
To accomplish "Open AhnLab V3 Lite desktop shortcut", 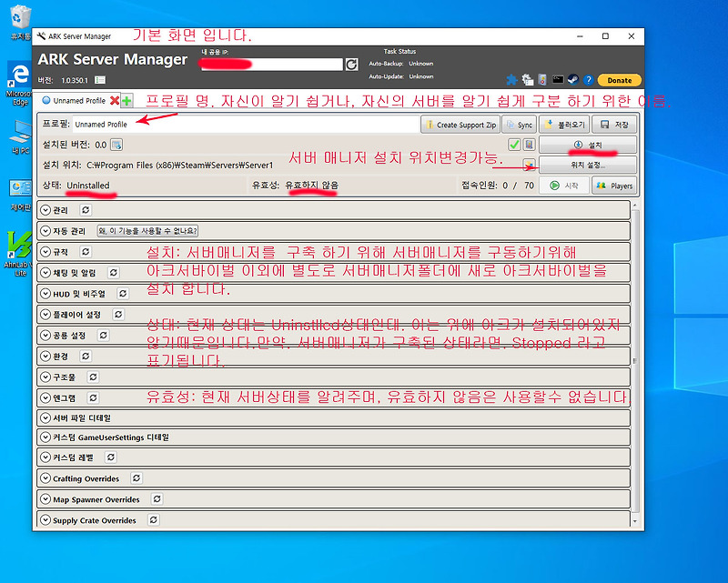I will pyautogui.click(x=18, y=254).
